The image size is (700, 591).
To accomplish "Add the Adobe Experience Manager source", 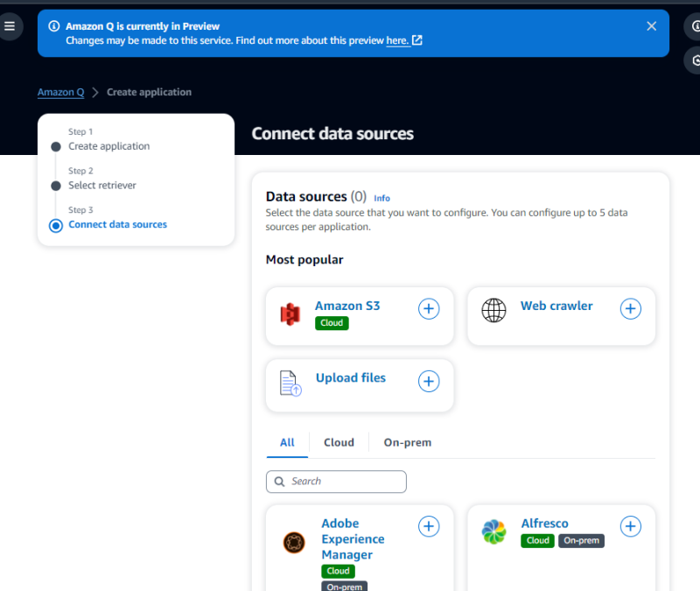I will coord(428,526).
